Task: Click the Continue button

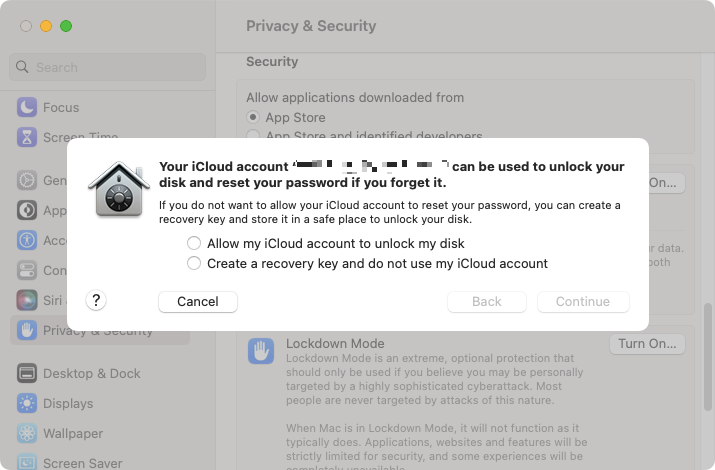Action: pos(583,302)
